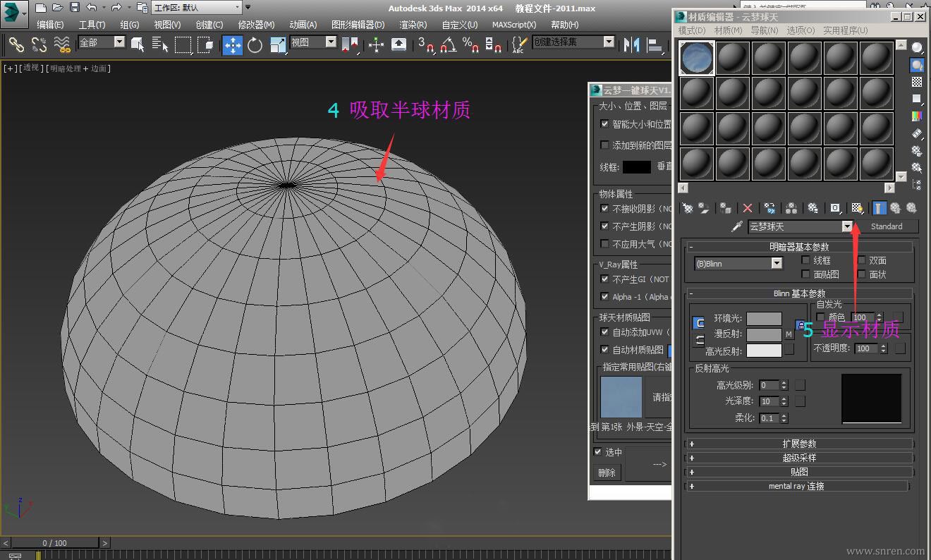931x560 pixels.
Task: Open the (B)Blinn shader type dropdown
Action: [x=777, y=264]
